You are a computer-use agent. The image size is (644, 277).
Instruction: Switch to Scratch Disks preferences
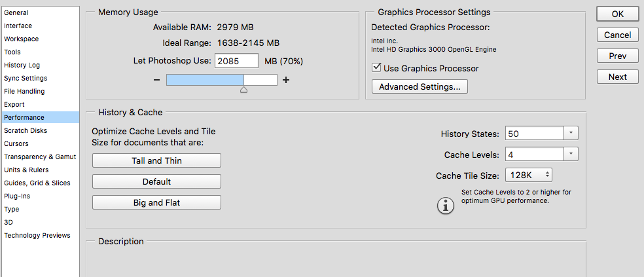click(26, 130)
